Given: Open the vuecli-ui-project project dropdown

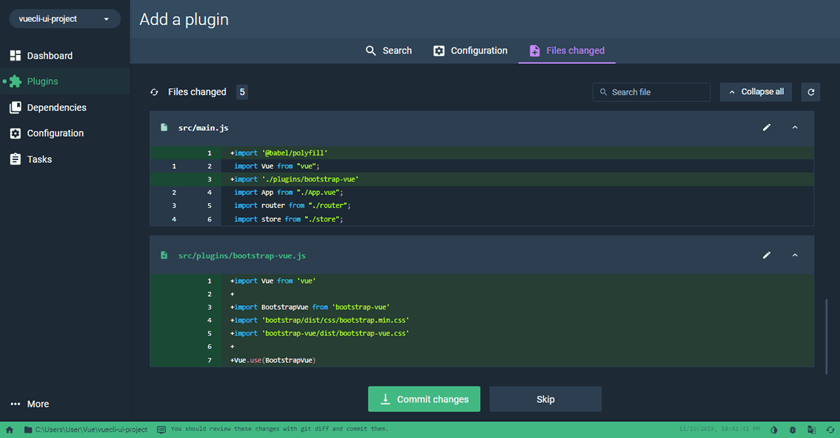Looking at the screenshot, I should pos(65,19).
